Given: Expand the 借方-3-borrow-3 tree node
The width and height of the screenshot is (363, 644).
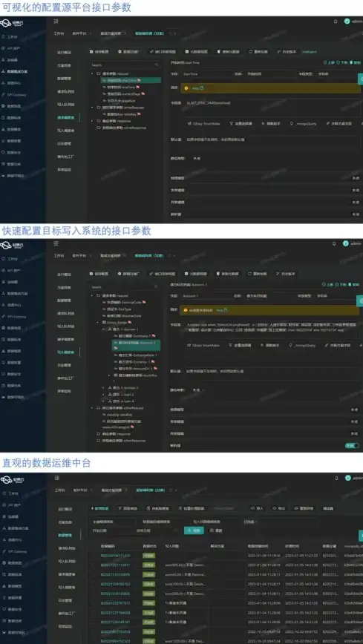Looking at the screenshot, I should click(x=104, y=388).
